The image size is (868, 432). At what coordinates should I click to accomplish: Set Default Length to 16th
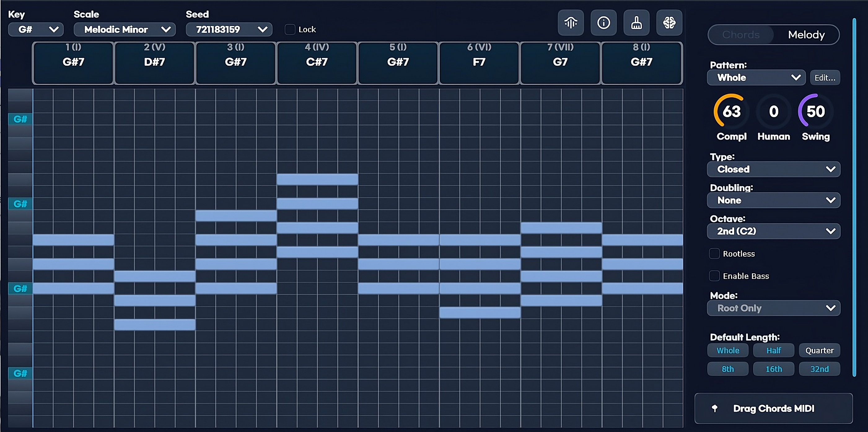[773, 369]
